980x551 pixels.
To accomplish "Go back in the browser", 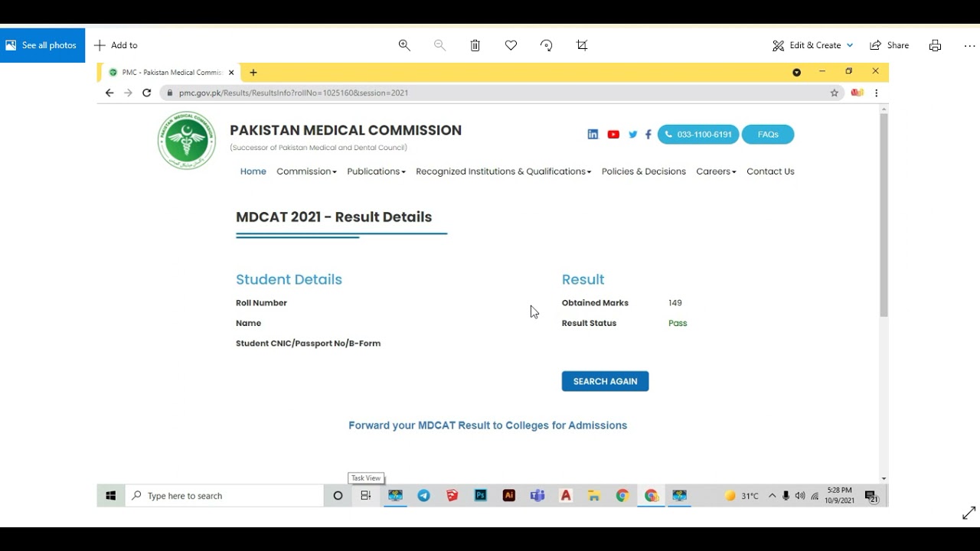I will [x=109, y=93].
